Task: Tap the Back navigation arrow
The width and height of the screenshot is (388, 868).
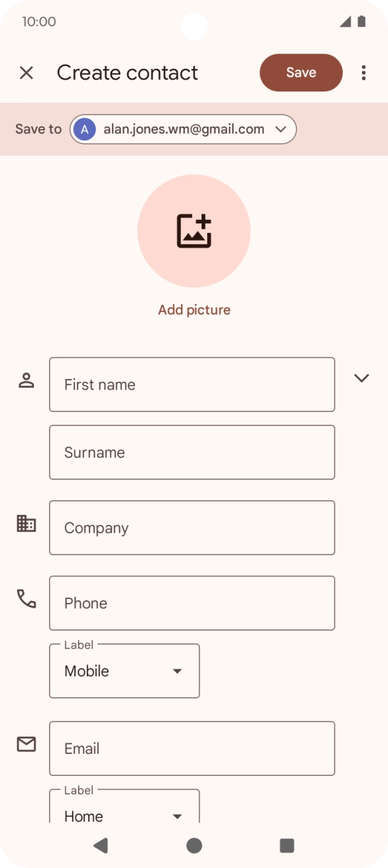Action: pyautogui.click(x=101, y=845)
